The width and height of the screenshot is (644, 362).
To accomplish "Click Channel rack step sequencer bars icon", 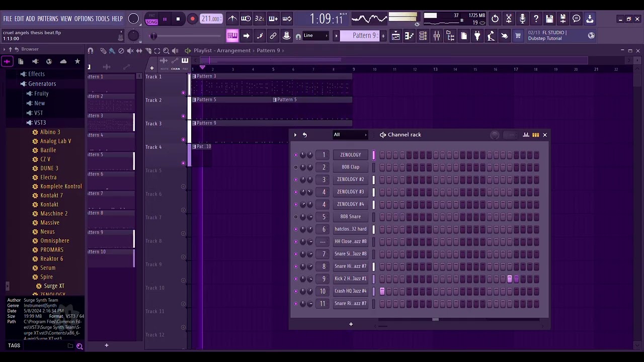I will (x=535, y=135).
